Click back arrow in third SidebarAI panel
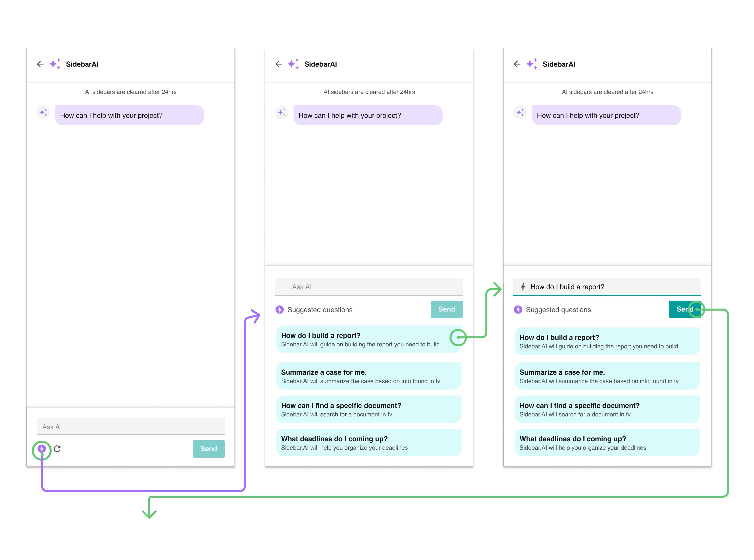The height and width of the screenshot is (560, 754). point(517,64)
